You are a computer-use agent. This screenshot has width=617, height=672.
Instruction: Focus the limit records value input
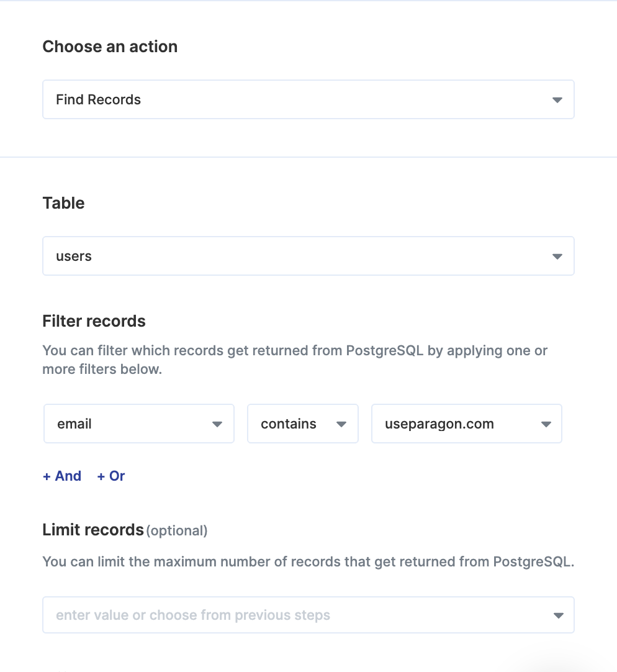pos(308,615)
